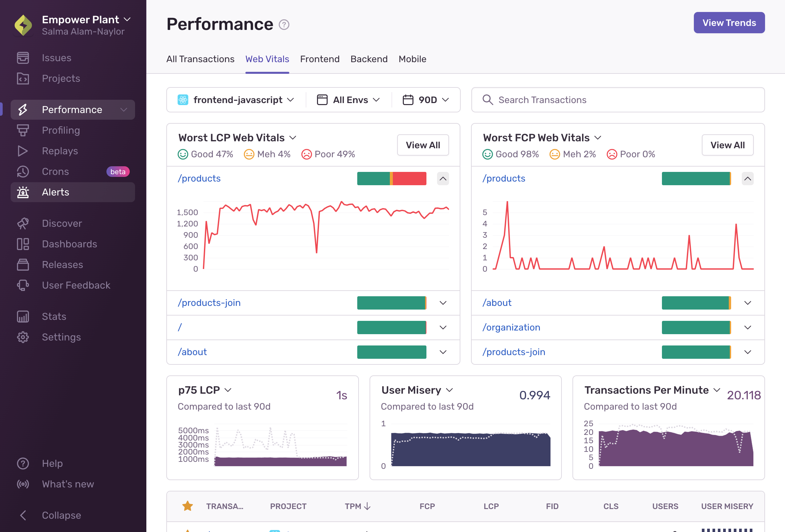This screenshot has width=785, height=532.
Task: Collapse /products row in FCP widget
Action: point(747,179)
